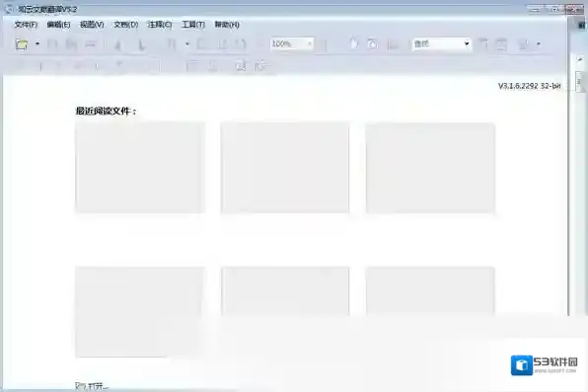Select the hand pan tool icon

(354, 43)
